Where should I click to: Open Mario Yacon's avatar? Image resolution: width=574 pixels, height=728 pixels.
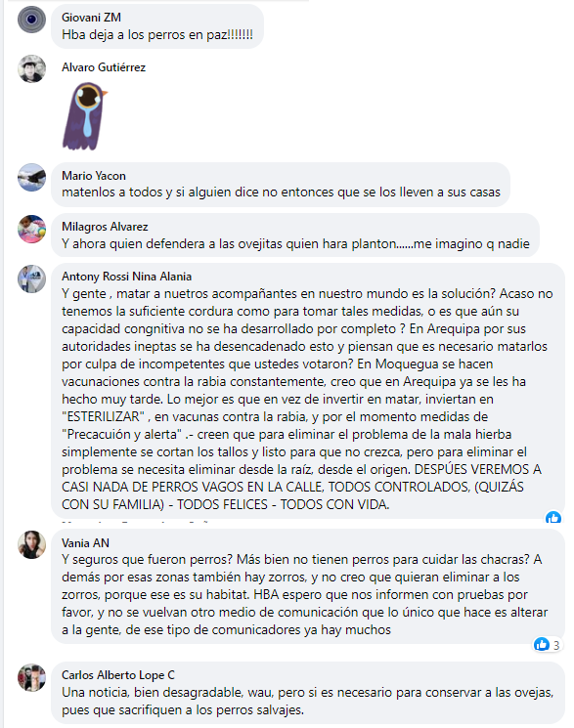pos(31,177)
